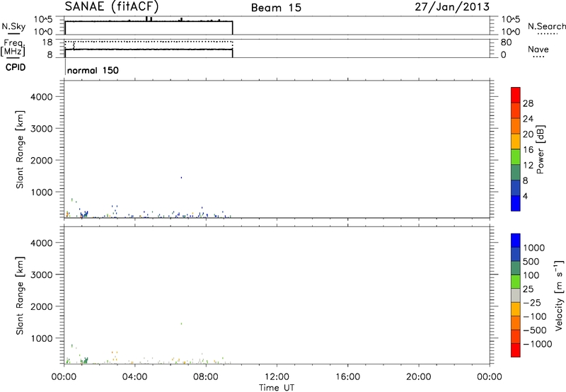Click the red bottom Velocity colorbar segment

pyautogui.click(x=516, y=350)
